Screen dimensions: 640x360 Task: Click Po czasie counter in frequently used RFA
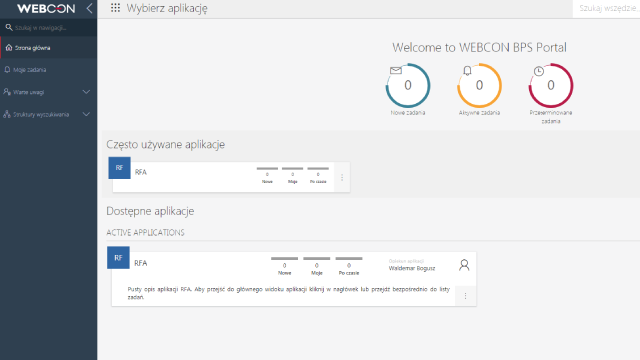point(318,176)
